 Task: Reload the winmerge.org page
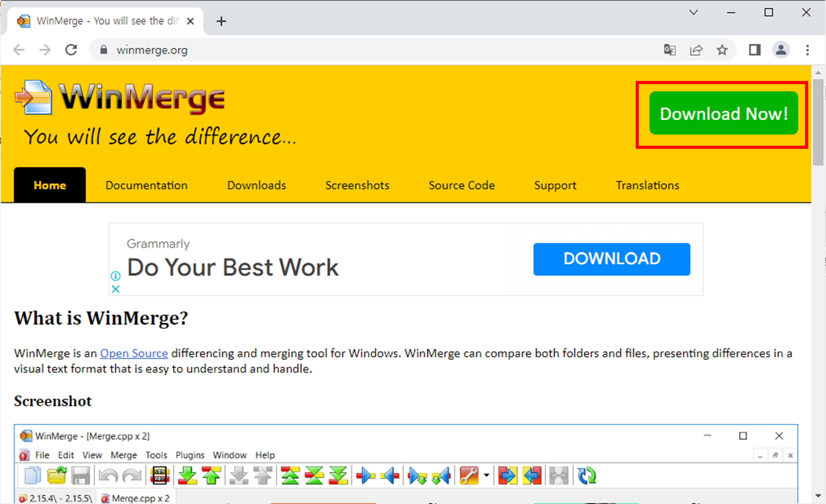71,50
